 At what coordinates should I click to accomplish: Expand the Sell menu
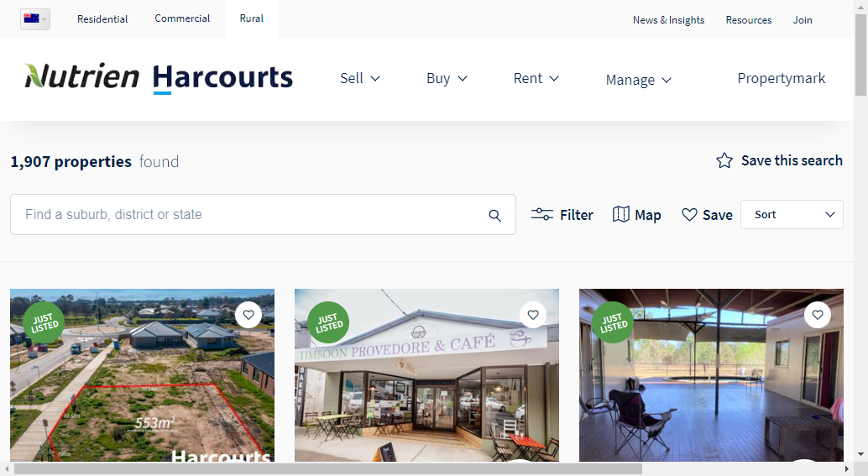360,79
